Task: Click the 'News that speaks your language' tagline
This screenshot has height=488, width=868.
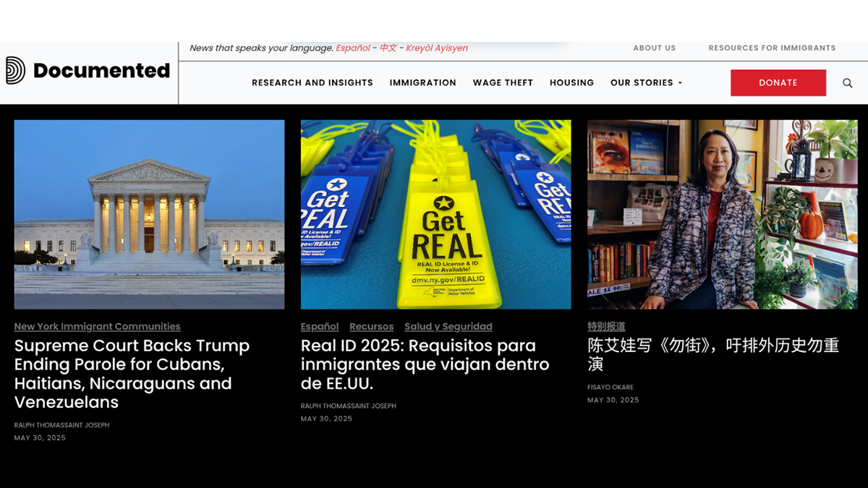Action: [x=261, y=48]
